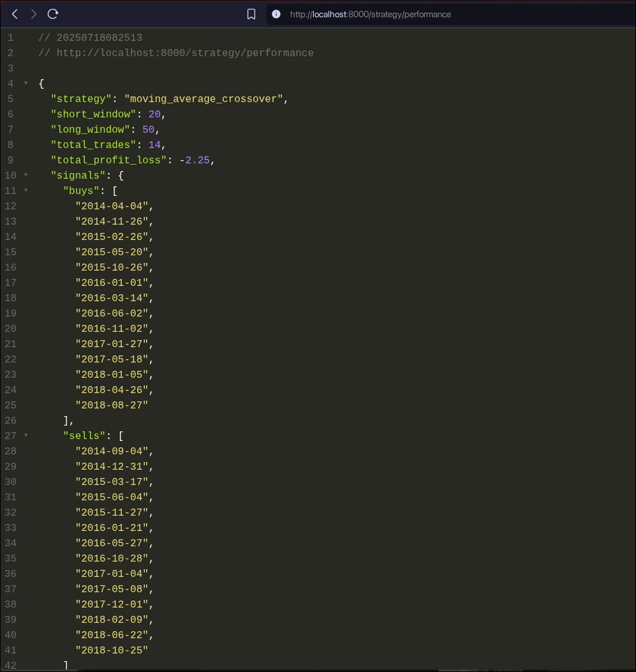Click sell date "2017-12-01"

tap(112, 604)
